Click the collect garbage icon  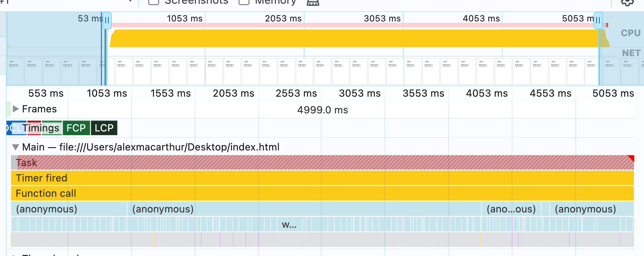(x=313, y=2)
